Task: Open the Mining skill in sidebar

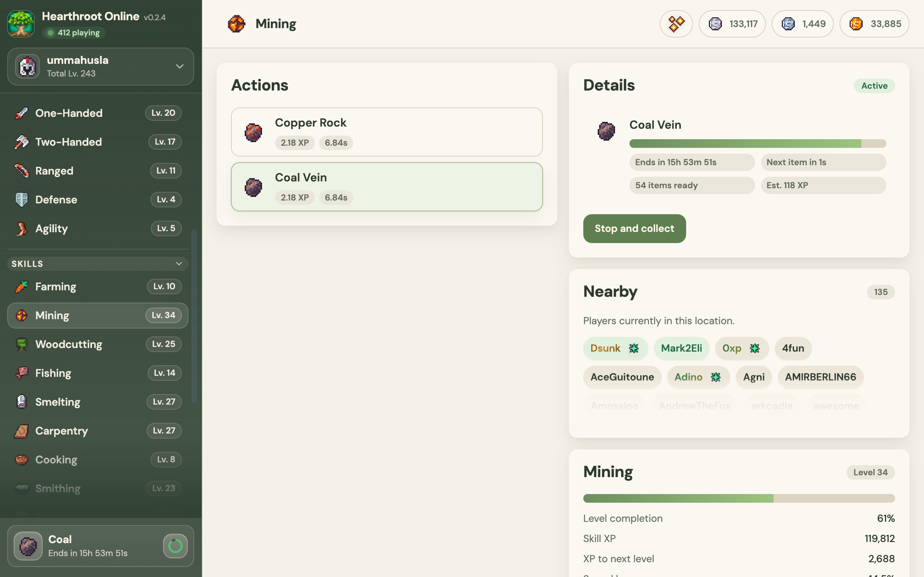Action: 98,316
